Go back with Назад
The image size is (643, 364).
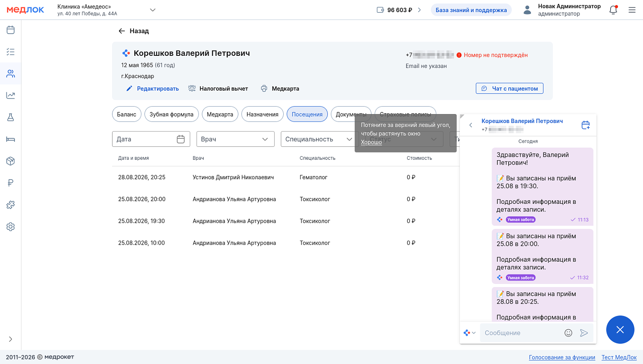tap(134, 31)
